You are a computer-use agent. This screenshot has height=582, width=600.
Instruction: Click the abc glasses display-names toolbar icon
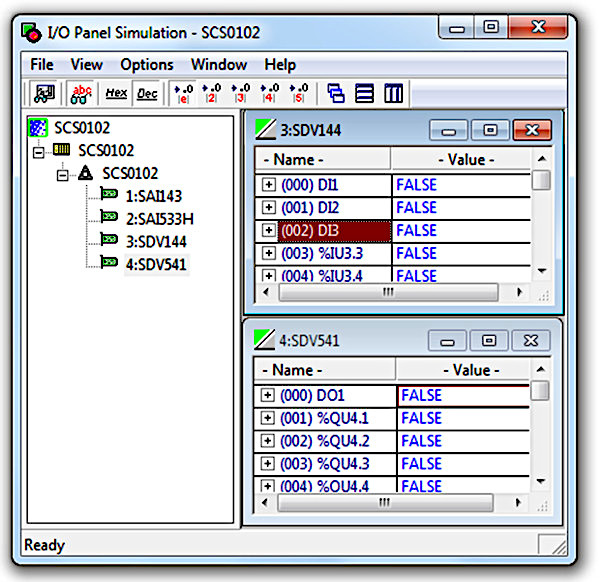pos(81,94)
